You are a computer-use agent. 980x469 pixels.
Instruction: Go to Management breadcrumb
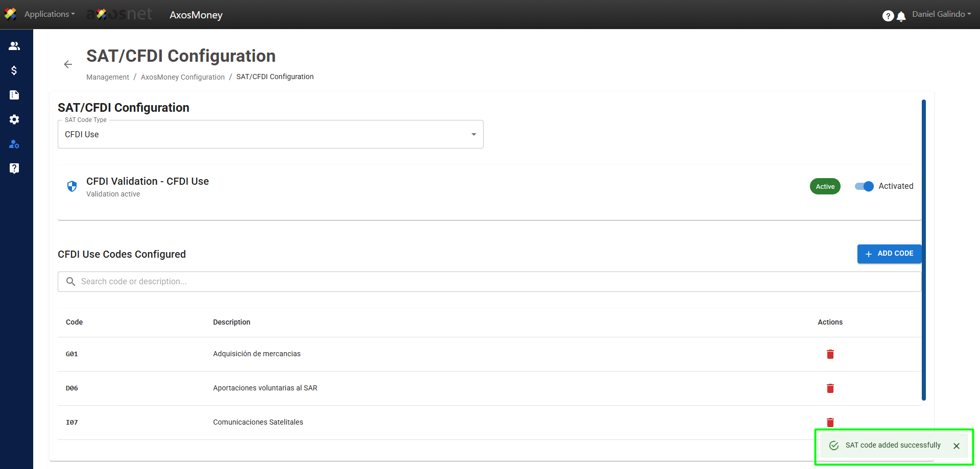(x=107, y=77)
